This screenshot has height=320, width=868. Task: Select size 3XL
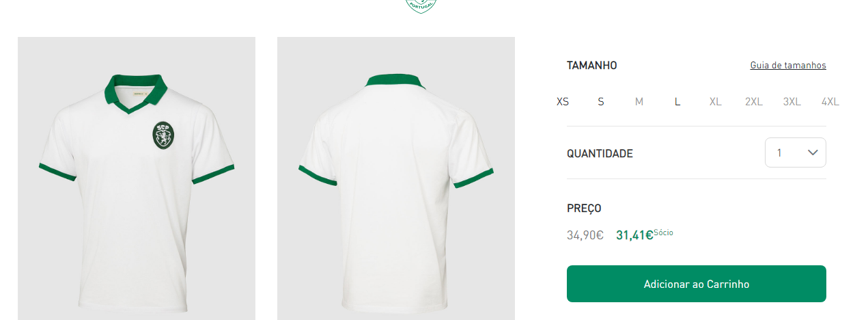792,102
